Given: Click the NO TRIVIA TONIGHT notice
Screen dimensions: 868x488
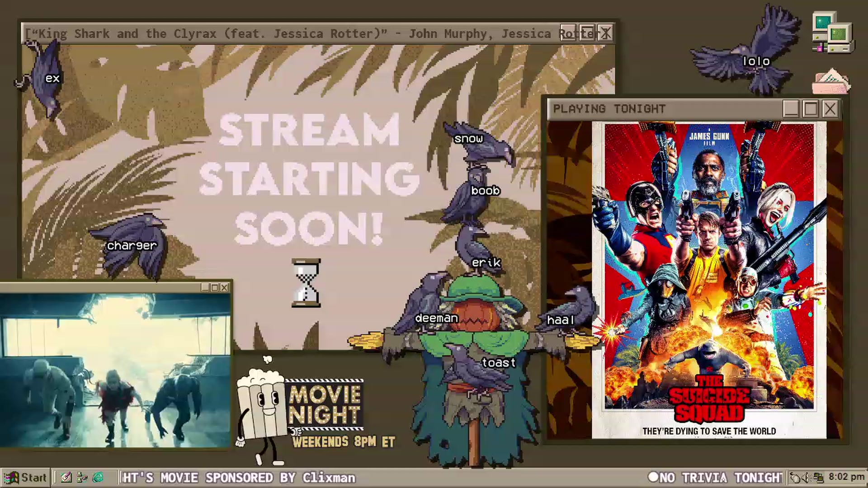Looking at the screenshot, I should pos(721,478).
